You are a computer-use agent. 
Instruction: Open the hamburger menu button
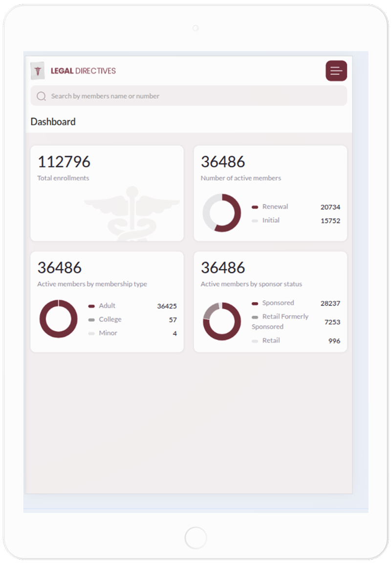(x=336, y=71)
